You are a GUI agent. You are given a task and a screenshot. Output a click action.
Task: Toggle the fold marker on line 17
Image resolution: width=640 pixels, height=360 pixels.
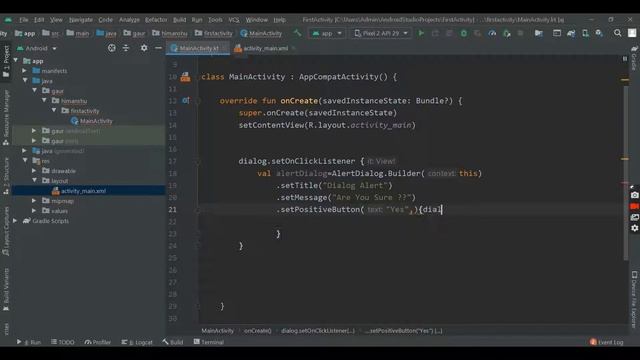[198, 162]
